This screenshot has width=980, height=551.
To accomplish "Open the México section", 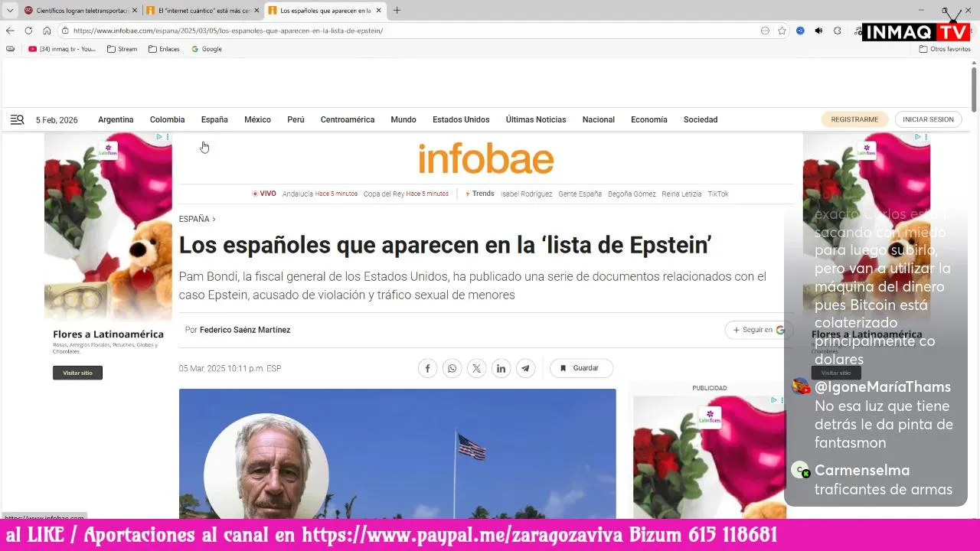I will pyautogui.click(x=257, y=119).
